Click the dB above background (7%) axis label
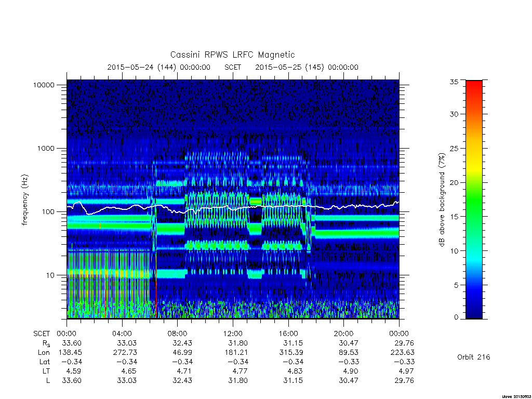Screen dimensions: 532x399 click(x=442, y=199)
